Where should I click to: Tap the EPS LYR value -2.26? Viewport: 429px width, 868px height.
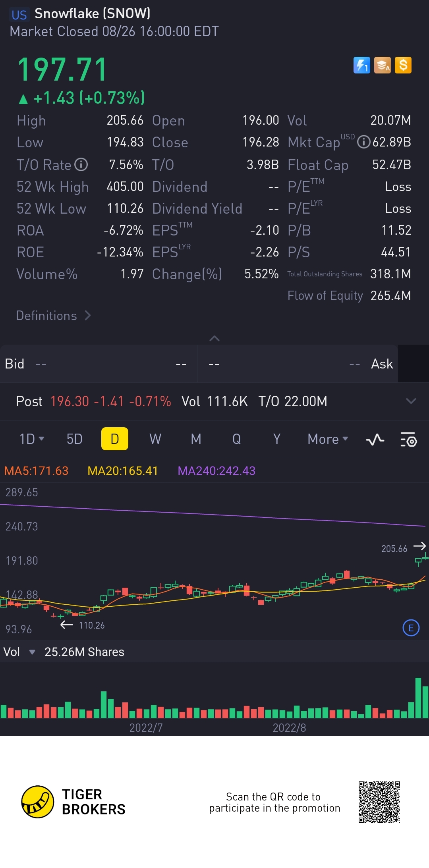(x=265, y=252)
